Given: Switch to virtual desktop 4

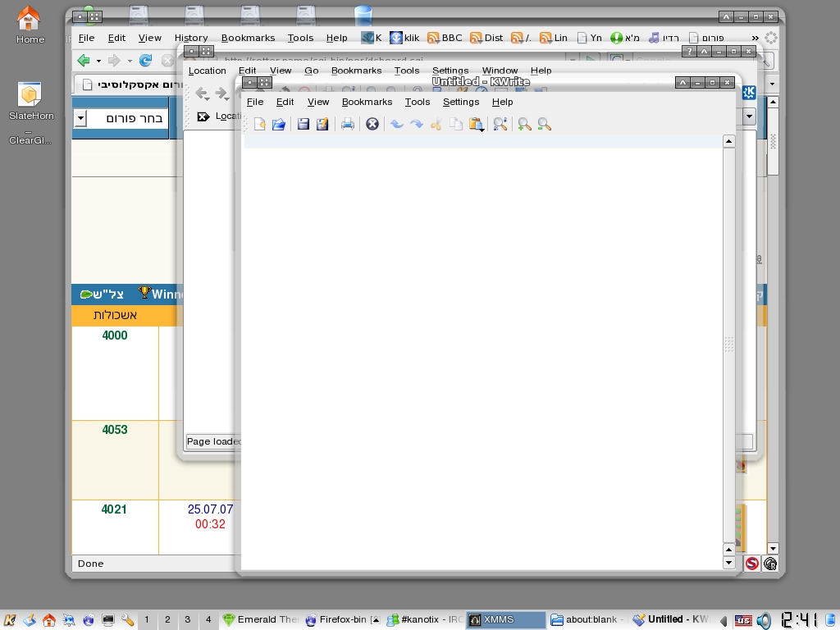Looking at the screenshot, I should (x=208, y=620).
